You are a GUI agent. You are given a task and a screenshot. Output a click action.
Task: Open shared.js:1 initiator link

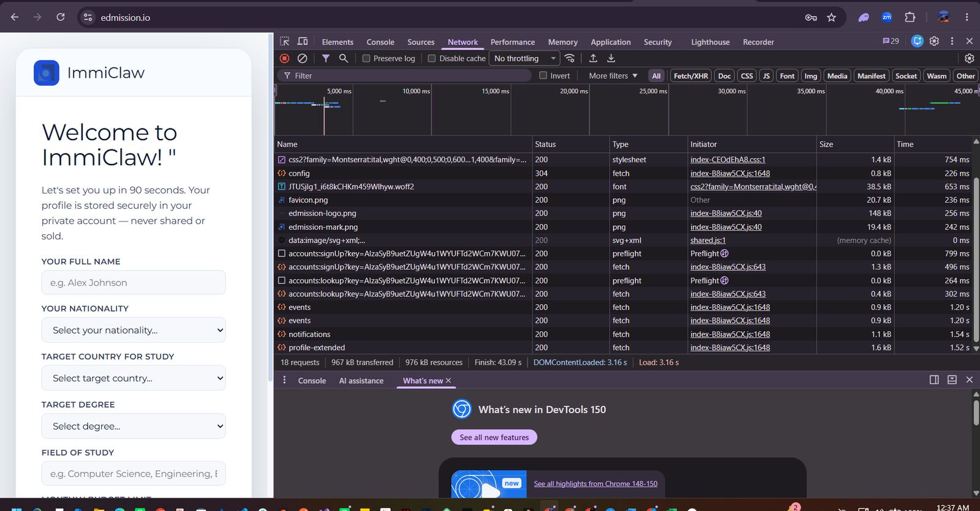point(708,241)
